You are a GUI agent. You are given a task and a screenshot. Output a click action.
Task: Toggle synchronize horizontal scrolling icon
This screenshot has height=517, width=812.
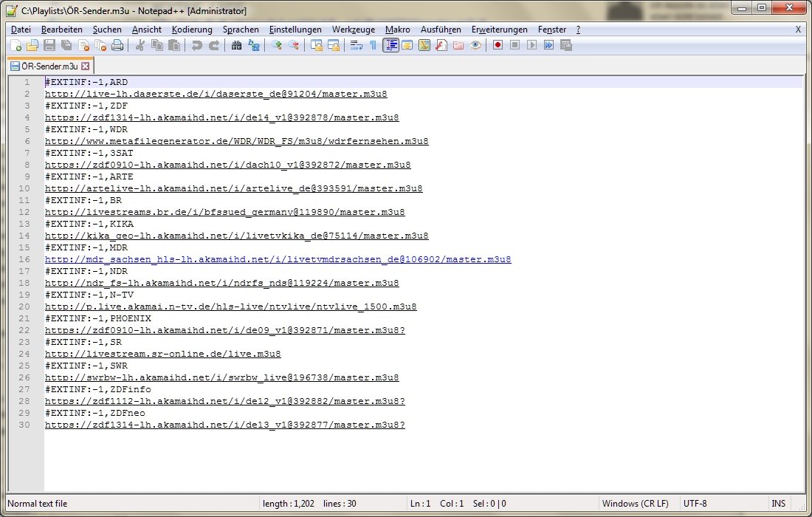pyautogui.click(x=334, y=46)
